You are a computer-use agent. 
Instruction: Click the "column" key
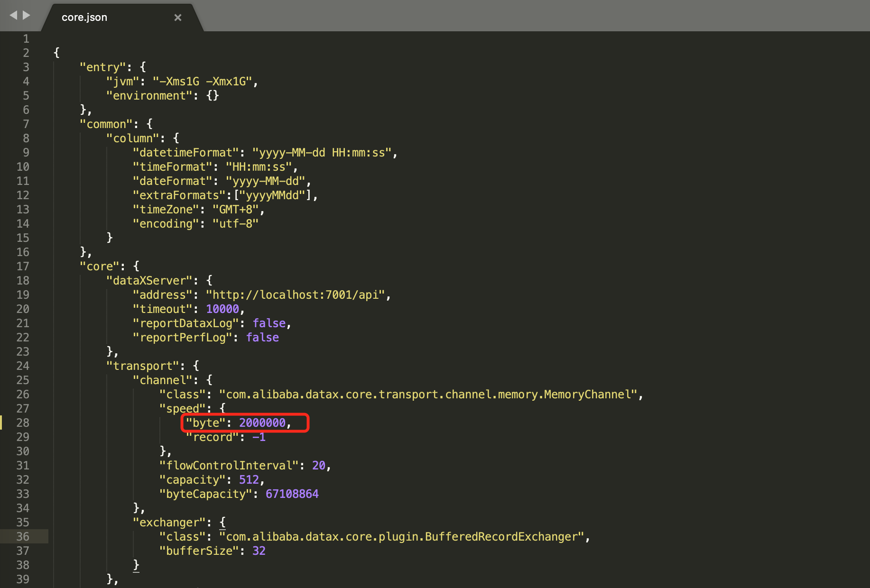click(x=132, y=138)
